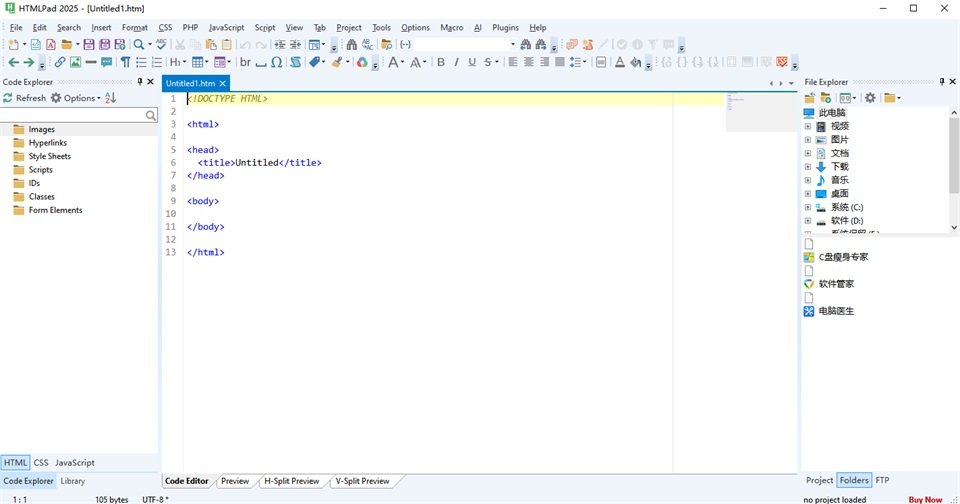This screenshot has width=960, height=504.
Task: Open the Plugins menu
Action: pyautogui.click(x=505, y=28)
